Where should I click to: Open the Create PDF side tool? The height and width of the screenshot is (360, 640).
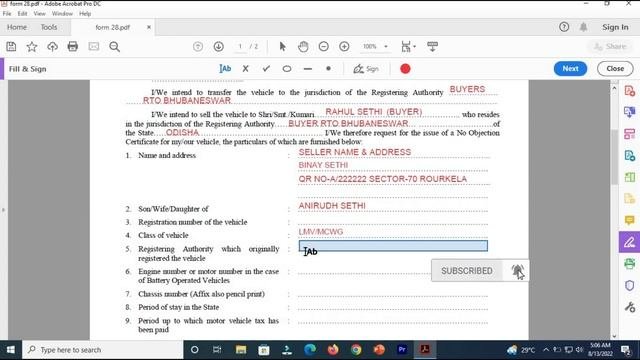(629, 91)
